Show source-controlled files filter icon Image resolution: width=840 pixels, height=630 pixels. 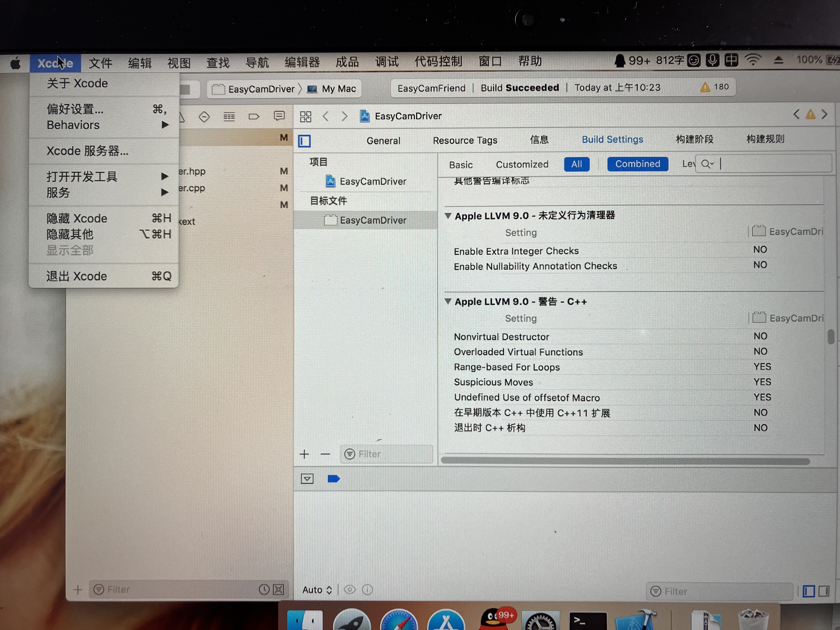[x=279, y=589]
